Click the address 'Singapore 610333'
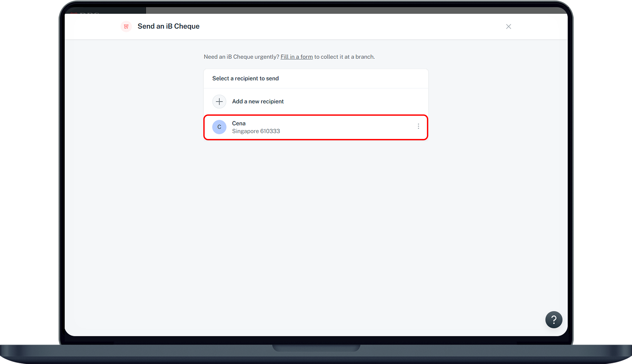The image size is (632, 364). pyautogui.click(x=256, y=131)
